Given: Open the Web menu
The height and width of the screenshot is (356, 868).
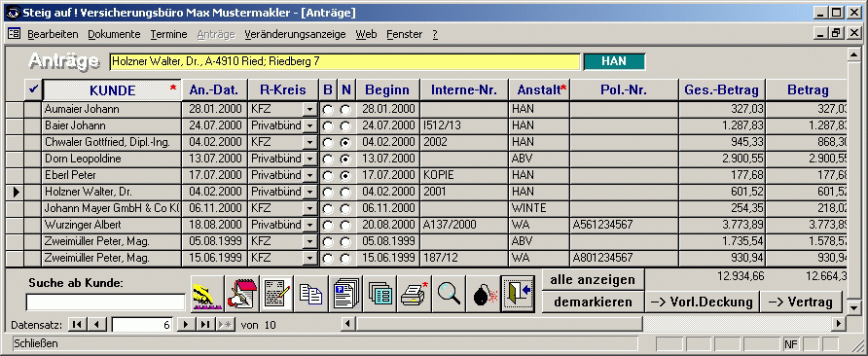Looking at the screenshot, I should coord(366,34).
